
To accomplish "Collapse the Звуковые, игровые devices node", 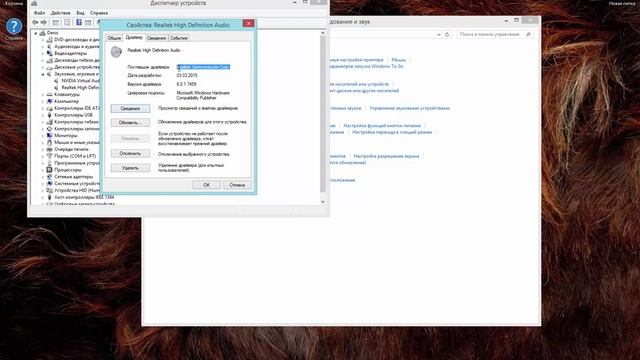I will 42,74.
